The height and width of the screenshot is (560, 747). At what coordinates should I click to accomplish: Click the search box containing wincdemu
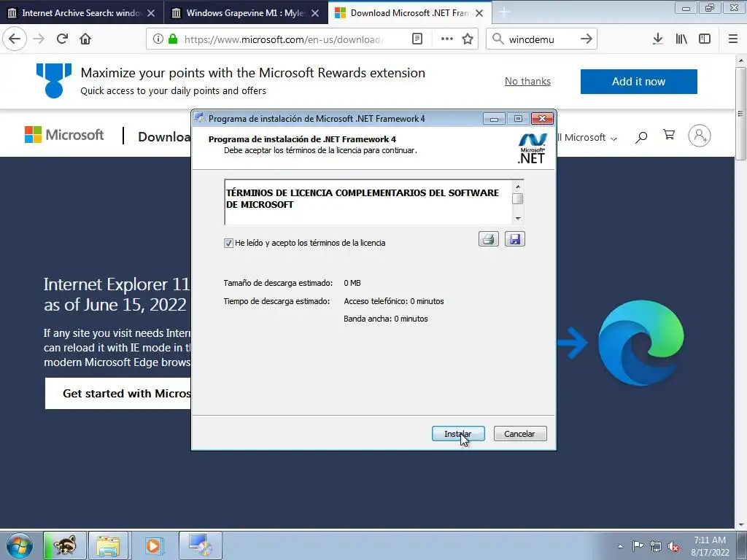(x=541, y=39)
